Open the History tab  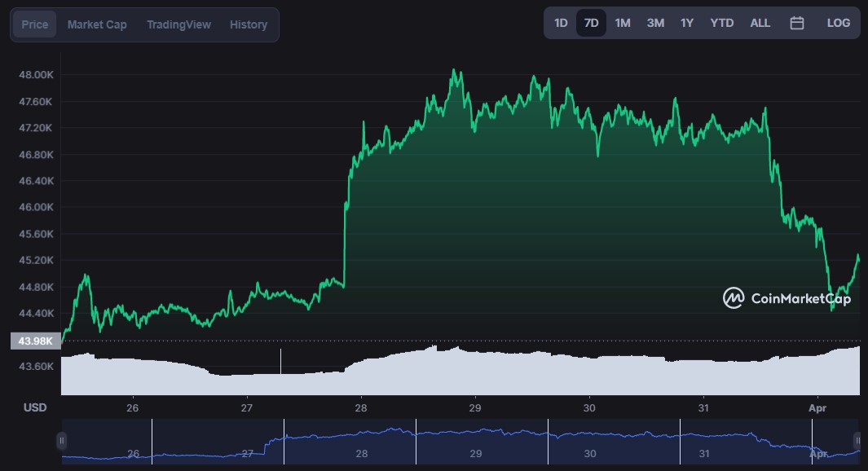click(x=249, y=25)
